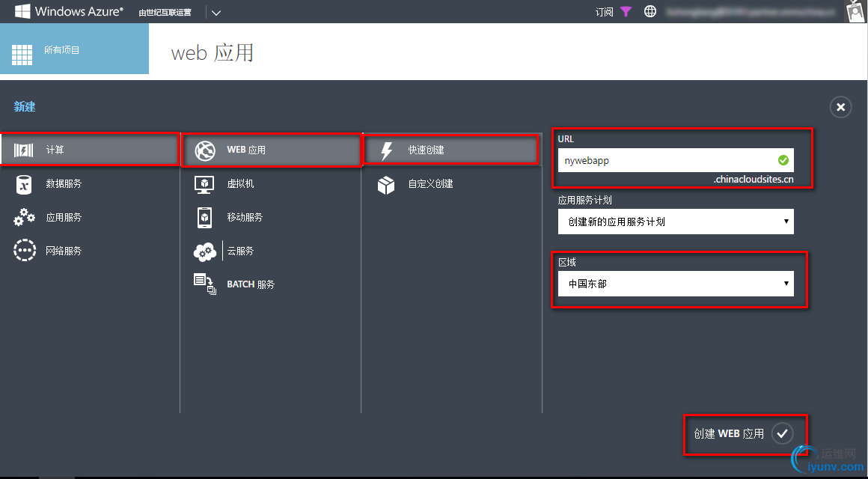Click 创建 WEB 应用 button
This screenshot has height=479, width=868.
point(744,433)
